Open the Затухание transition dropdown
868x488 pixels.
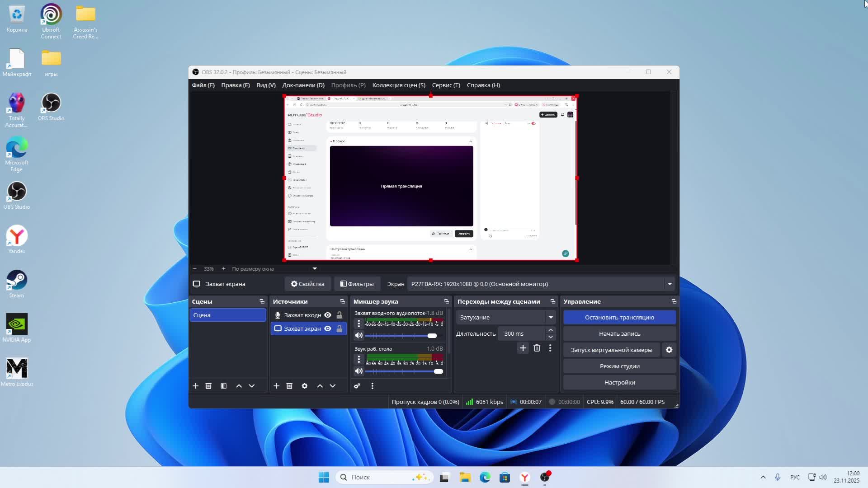click(x=551, y=317)
